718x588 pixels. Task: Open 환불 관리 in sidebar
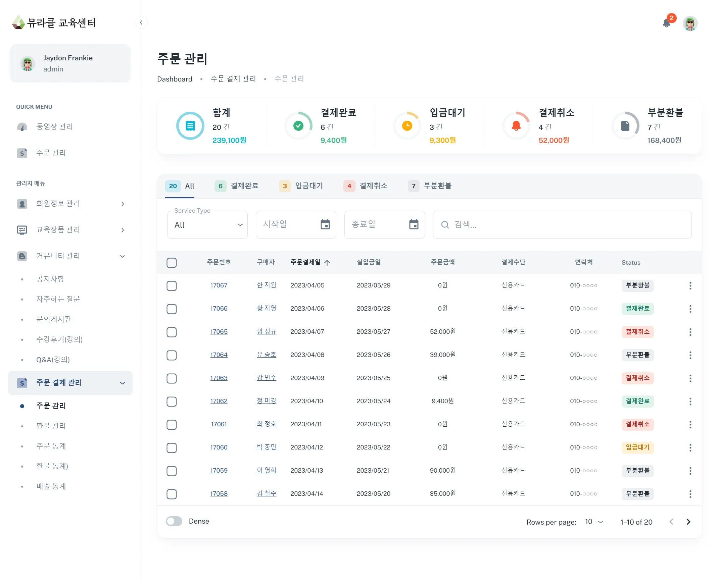51,426
